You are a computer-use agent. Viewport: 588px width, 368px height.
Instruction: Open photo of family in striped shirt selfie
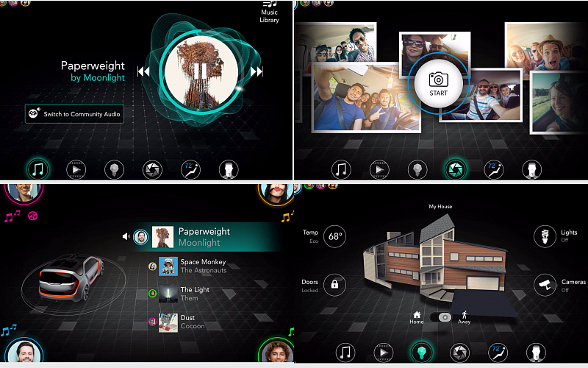pyautogui.click(x=491, y=97)
